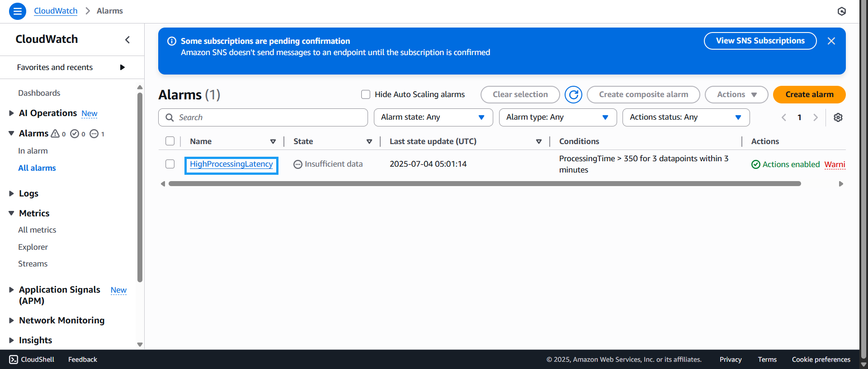Viewport: 868px width, 369px height.
Task: Select the HighProcessingLatency row checkbox
Action: click(x=170, y=164)
